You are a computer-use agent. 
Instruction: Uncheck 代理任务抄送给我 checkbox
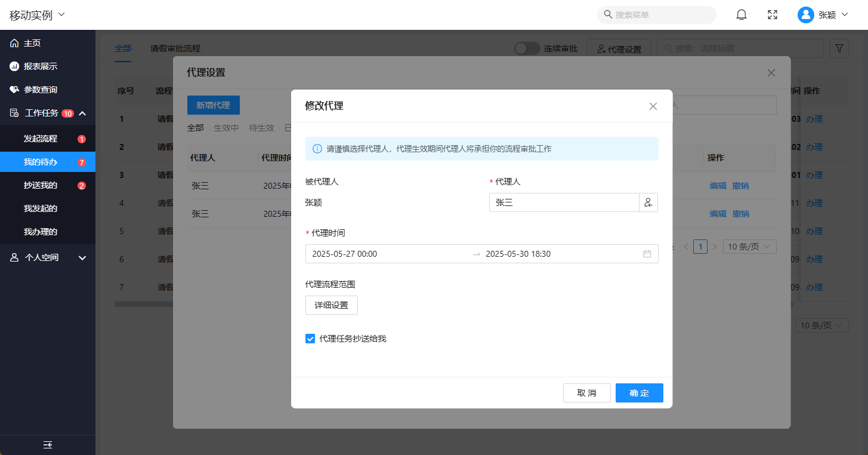point(310,339)
